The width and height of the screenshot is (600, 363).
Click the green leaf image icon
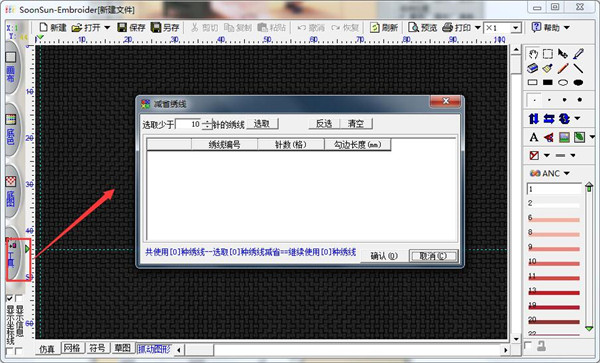click(579, 137)
